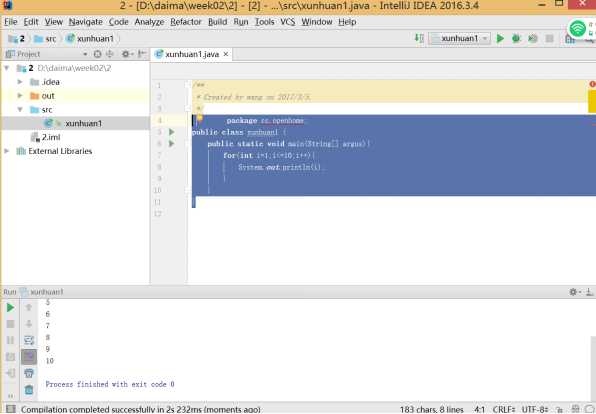This screenshot has height=414, width=596.
Task: Clear all Run console output (trash)
Action: click(29, 390)
